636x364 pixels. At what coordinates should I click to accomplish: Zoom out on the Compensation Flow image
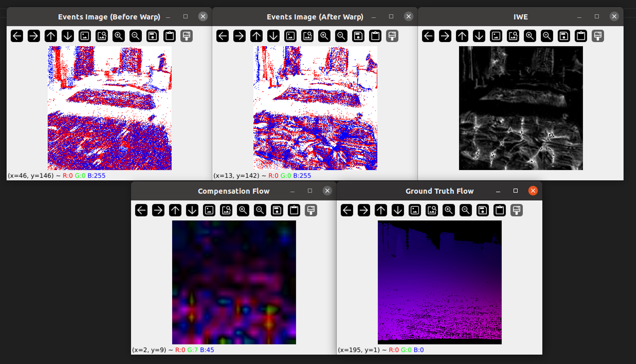coord(260,210)
